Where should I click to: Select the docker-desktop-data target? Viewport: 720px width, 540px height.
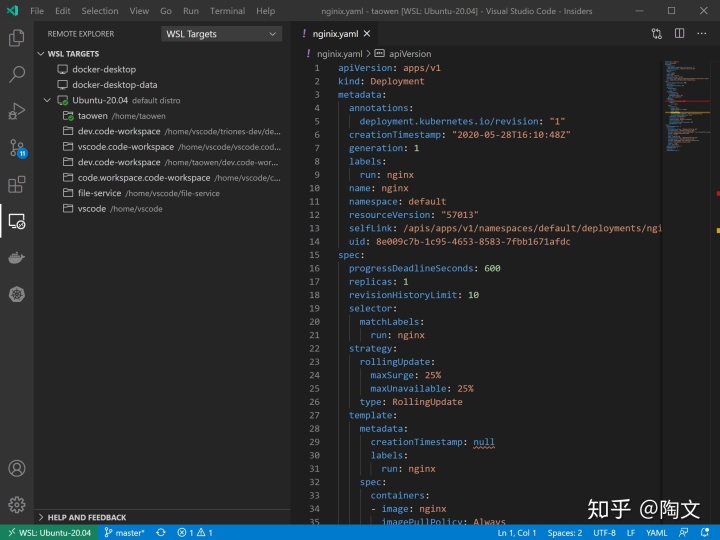(x=162, y=85)
